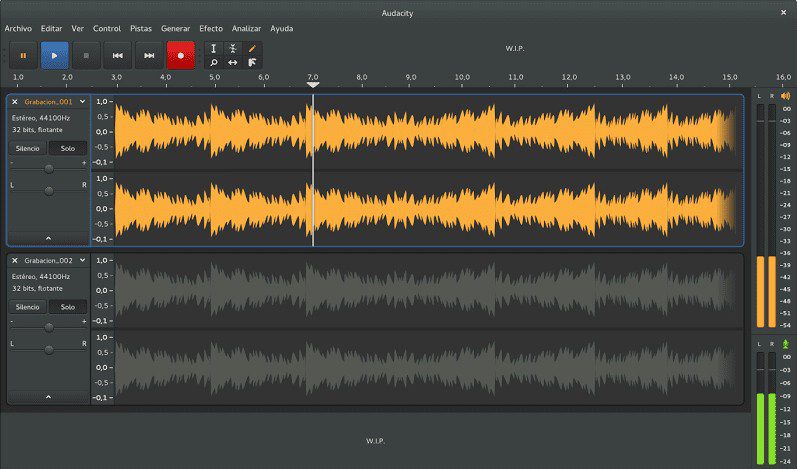Select the Draw pencil tool

click(252, 48)
